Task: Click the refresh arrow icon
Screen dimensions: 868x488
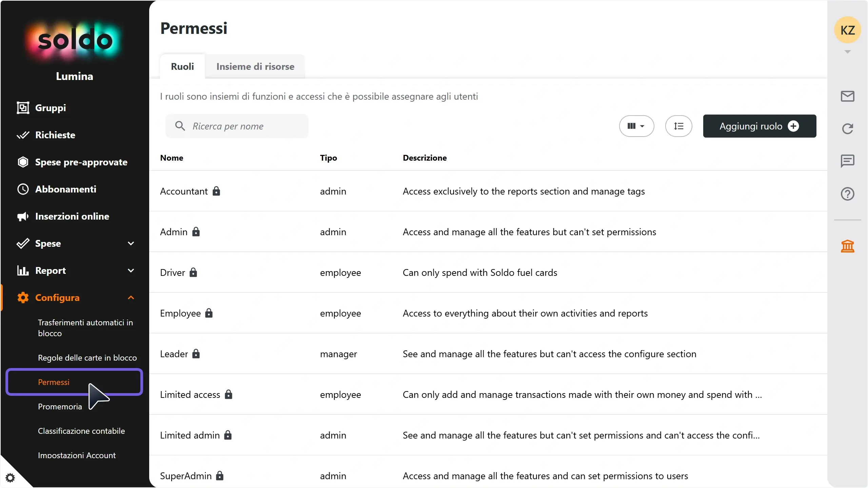Action: (847, 129)
